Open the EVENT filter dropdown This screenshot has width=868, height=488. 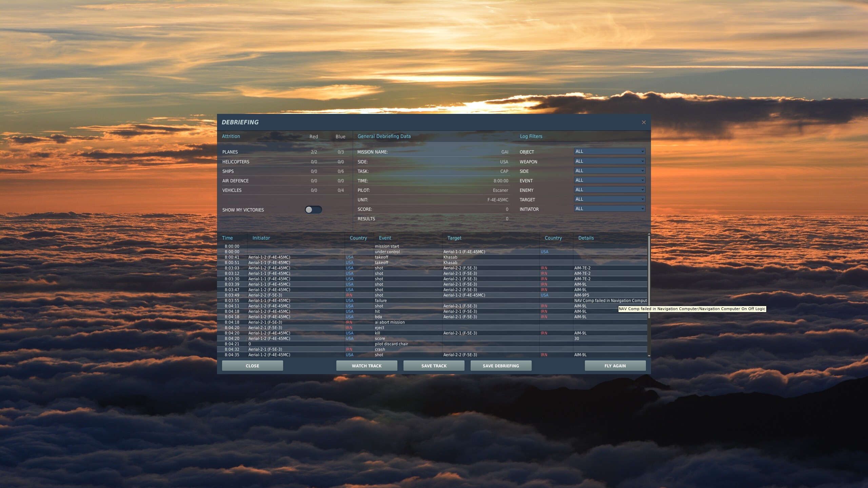pyautogui.click(x=610, y=180)
